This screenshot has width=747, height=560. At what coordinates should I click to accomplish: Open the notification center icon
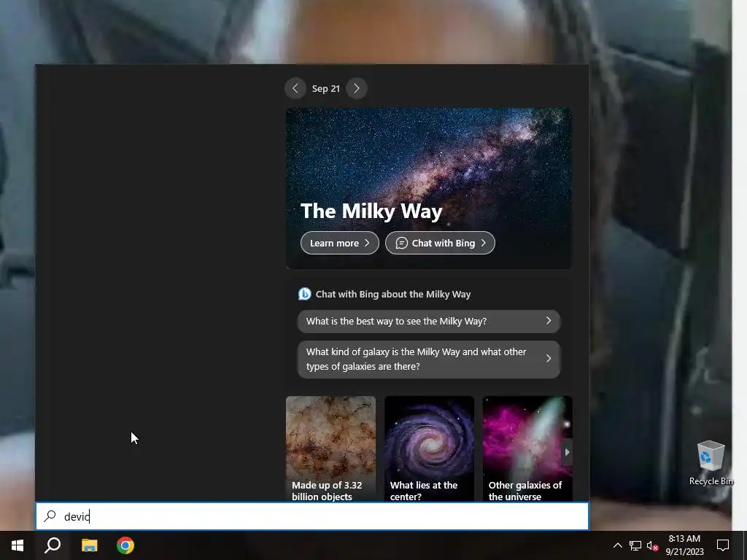point(723,545)
